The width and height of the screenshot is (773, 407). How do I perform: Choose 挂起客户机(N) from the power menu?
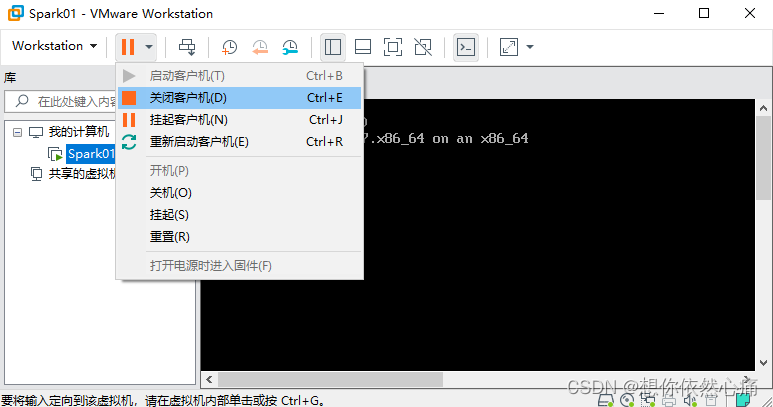(240, 120)
